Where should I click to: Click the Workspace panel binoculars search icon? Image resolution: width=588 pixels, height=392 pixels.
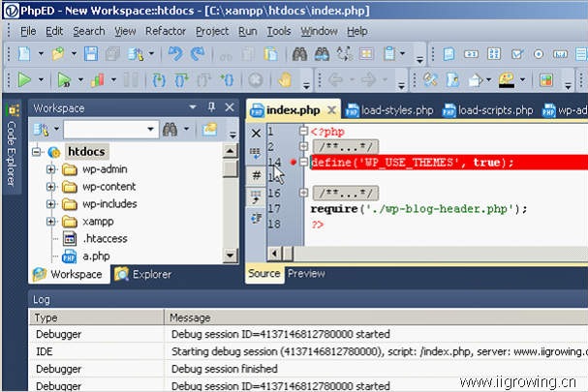coord(170,130)
